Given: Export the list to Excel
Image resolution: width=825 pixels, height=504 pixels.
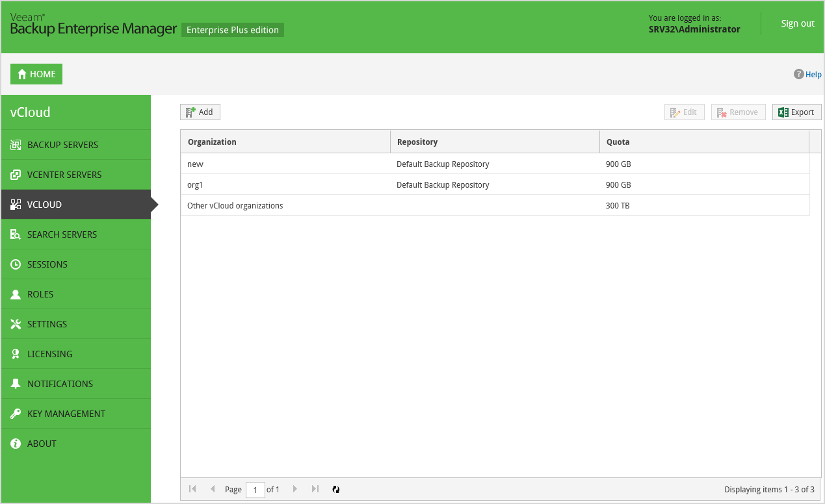Looking at the screenshot, I should click(x=797, y=112).
